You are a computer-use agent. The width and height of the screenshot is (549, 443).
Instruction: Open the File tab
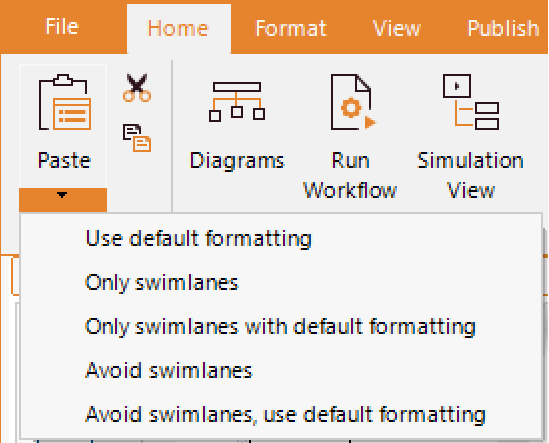62,27
